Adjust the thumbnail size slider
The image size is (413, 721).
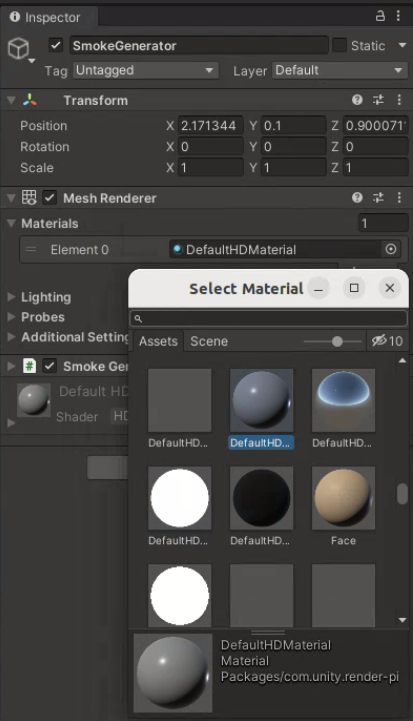[x=337, y=341]
